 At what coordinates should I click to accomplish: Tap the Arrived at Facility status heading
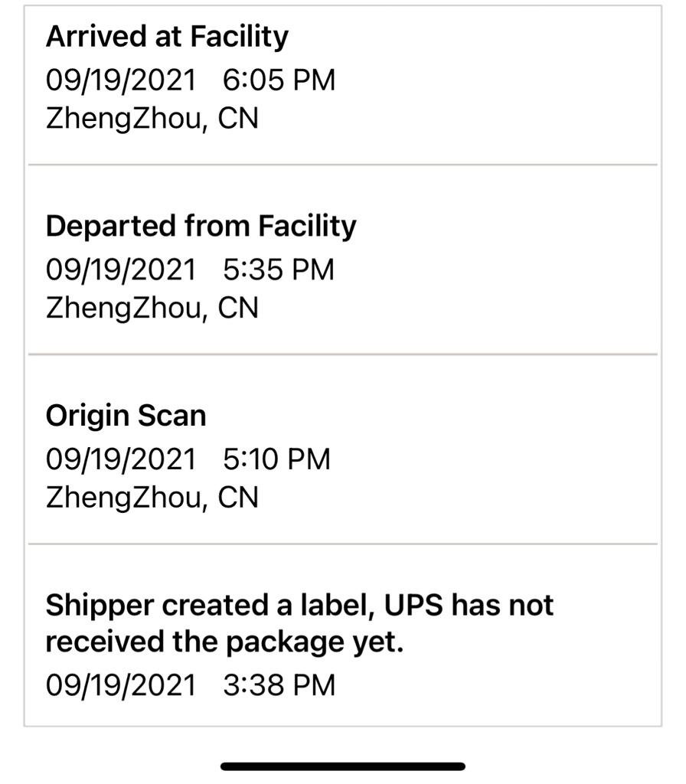click(167, 37)
